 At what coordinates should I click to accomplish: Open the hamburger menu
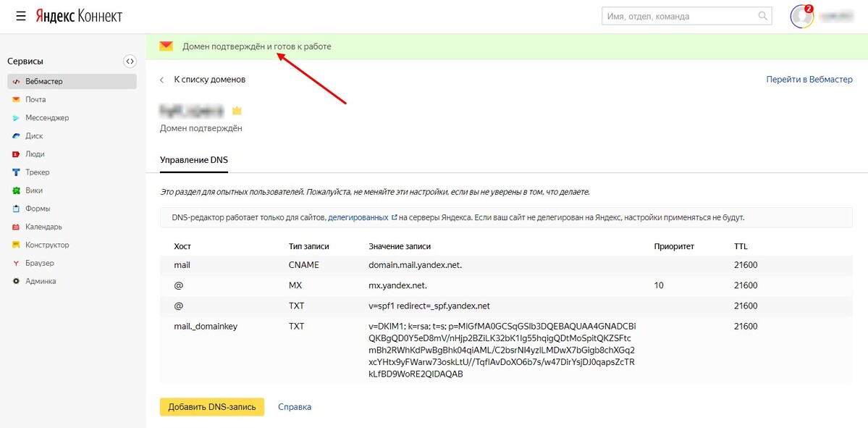click(21, 16)
